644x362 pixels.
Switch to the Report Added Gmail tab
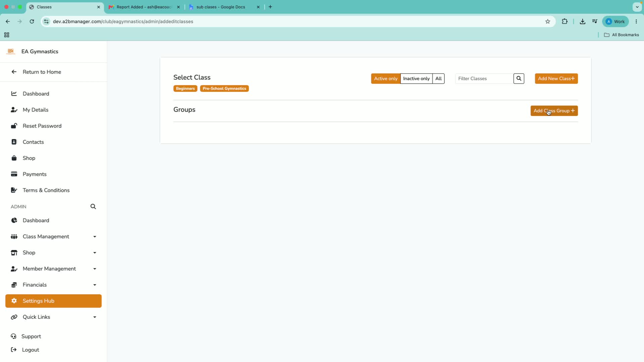pos(144,7)
